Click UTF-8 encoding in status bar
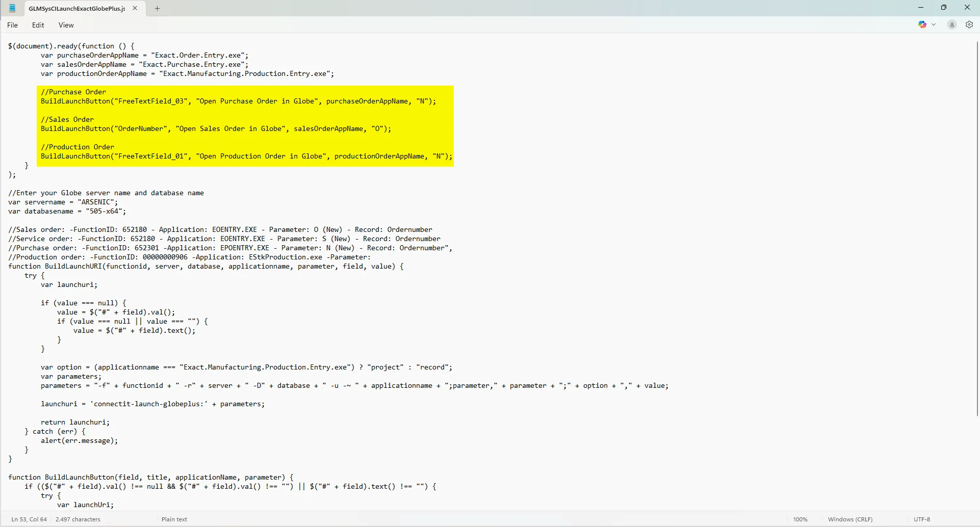The height and width of the screenshot is (527, 980). [921, 519]
